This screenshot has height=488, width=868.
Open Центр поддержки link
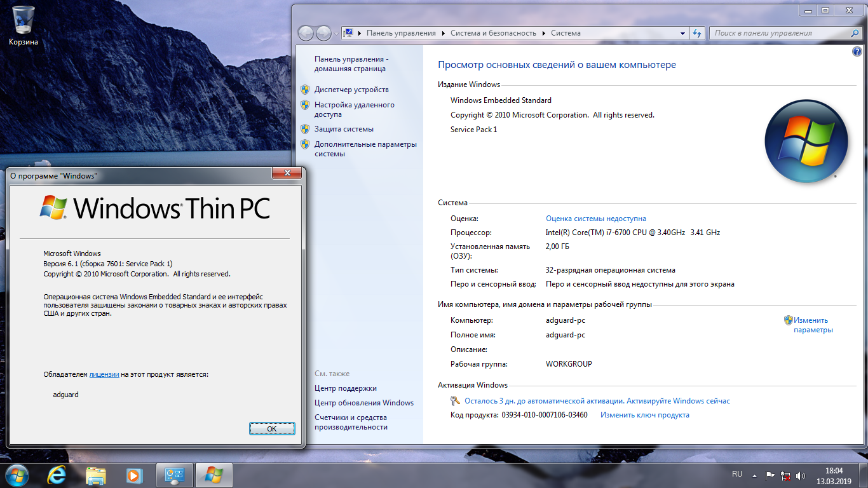tap(346, 388)
